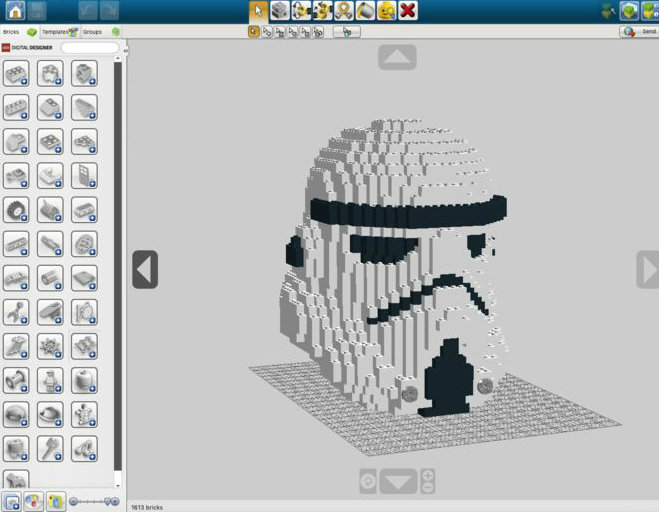
Task: Collapse the brick palette side panel
Action: (x=125, y=50)
